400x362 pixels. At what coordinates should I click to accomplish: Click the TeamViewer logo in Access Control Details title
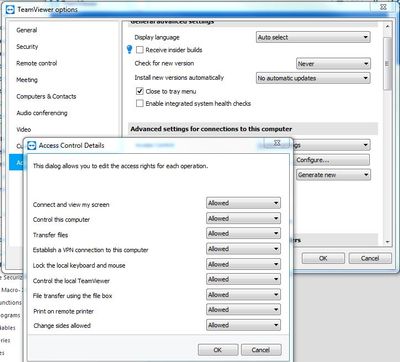coord(31,146)
